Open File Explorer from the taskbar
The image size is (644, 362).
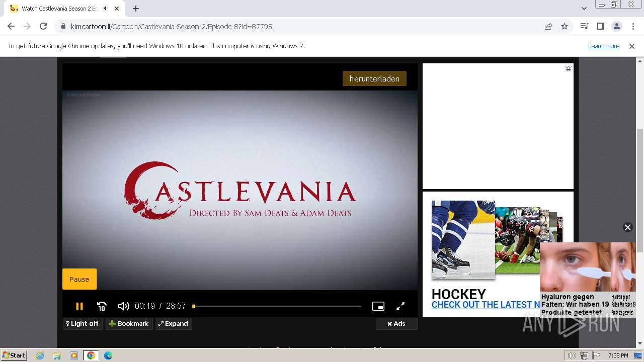pos(57,355)
